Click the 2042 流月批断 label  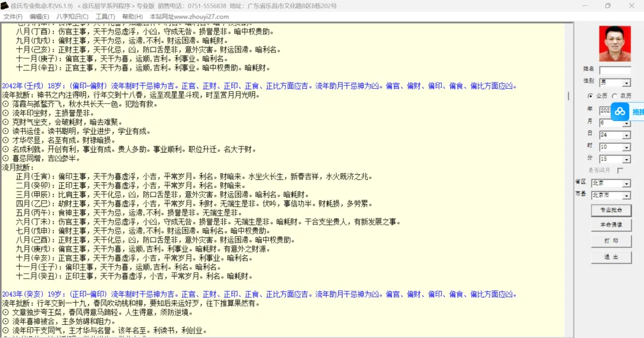18,168
